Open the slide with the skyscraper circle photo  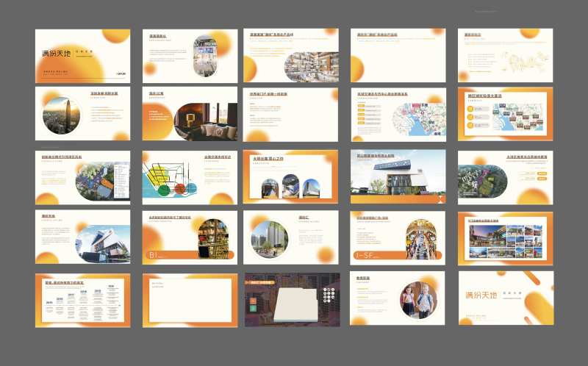(x=82, y=115)
